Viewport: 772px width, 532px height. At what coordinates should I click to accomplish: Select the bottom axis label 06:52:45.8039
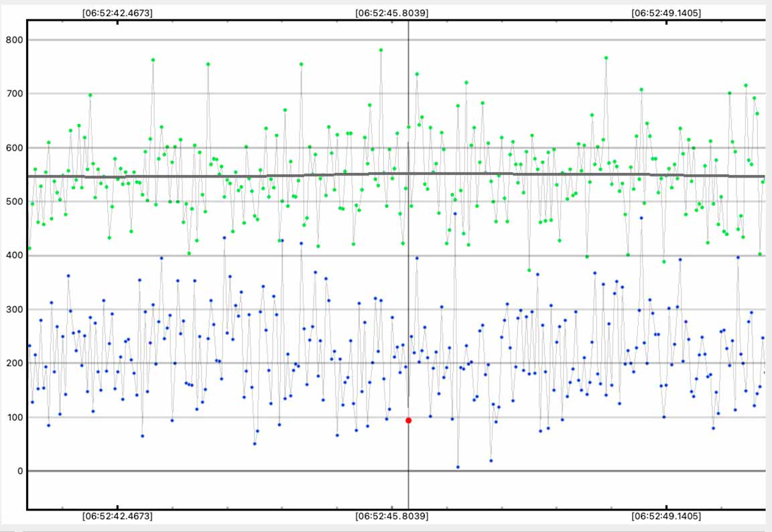click(x=392, y=517)
